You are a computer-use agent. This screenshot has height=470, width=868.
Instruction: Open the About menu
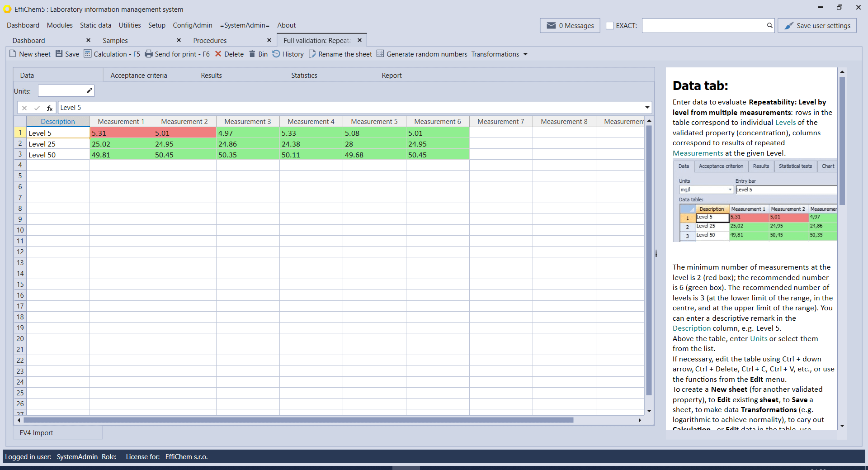click(x=286, y=25)
